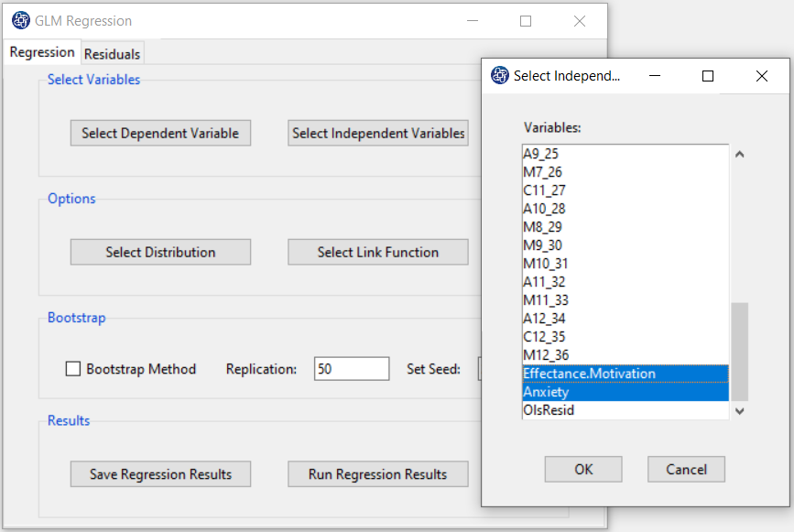This screenshot has height=532, width=794.
Task: Cancel the variable selection dialog
Action: 686,469
